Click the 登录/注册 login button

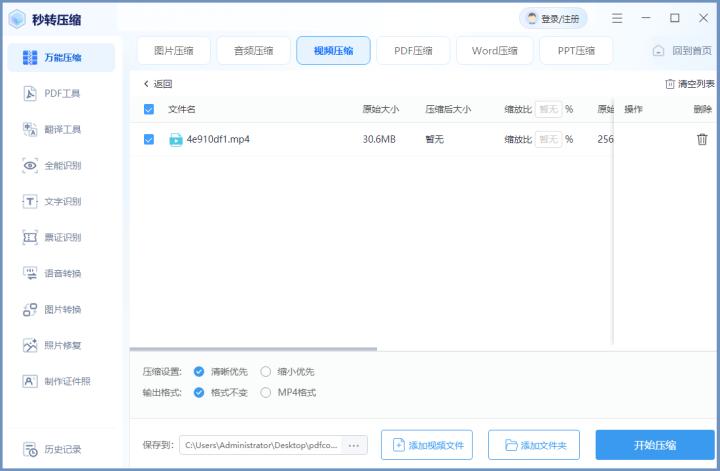pyautogui.click(x=553, y=19)
